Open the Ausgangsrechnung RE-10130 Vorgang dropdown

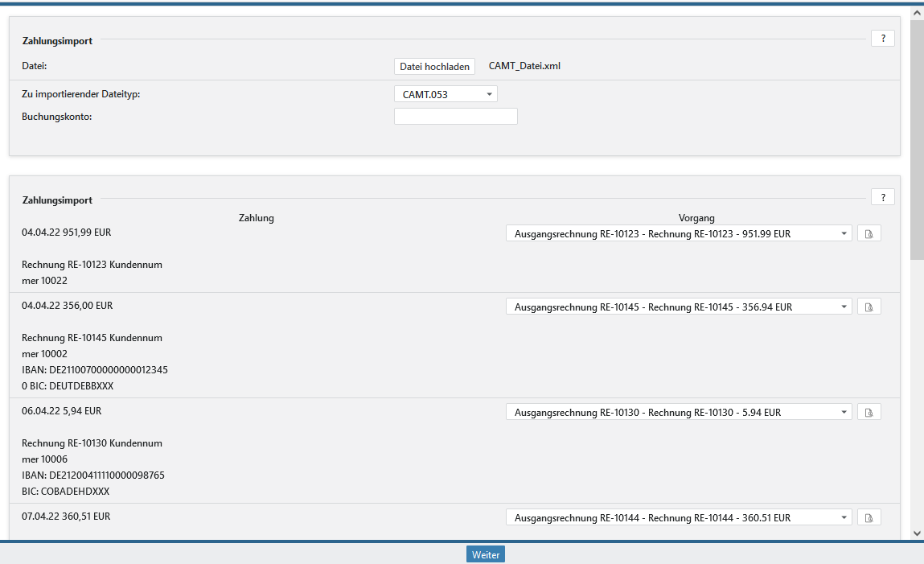pyautogui.click(x=678, y=412)
